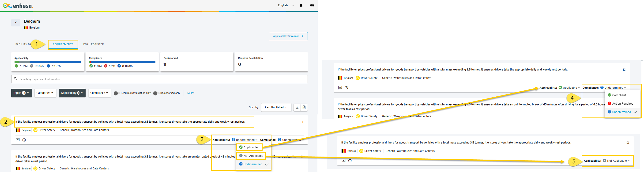Go back using the arrow beside Belgium
Image resolution: width=644 pixels, height=172 pixels.
[16, 22]
